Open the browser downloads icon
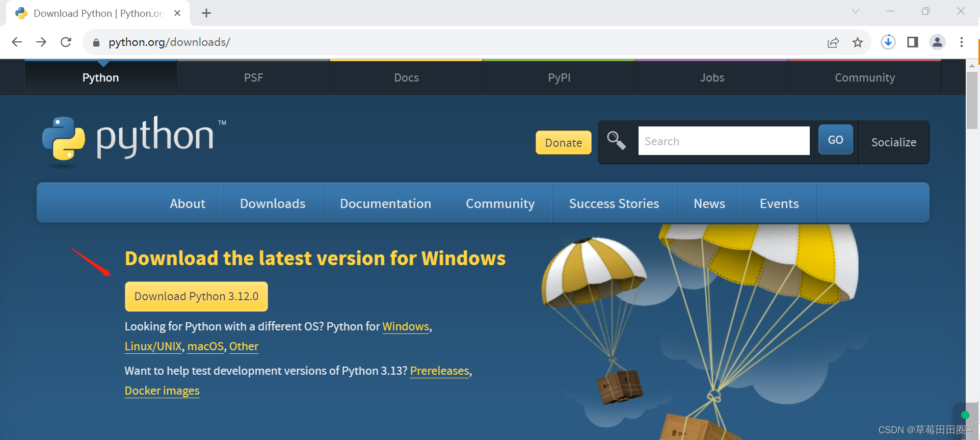Viewport: 980px width, 440px height. pos(888,42)
